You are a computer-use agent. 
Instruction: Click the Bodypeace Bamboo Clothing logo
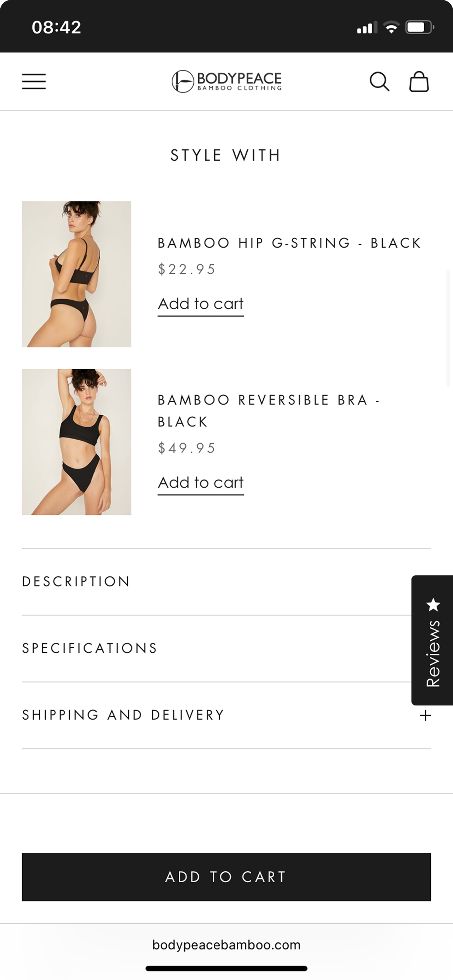point(226,81)
